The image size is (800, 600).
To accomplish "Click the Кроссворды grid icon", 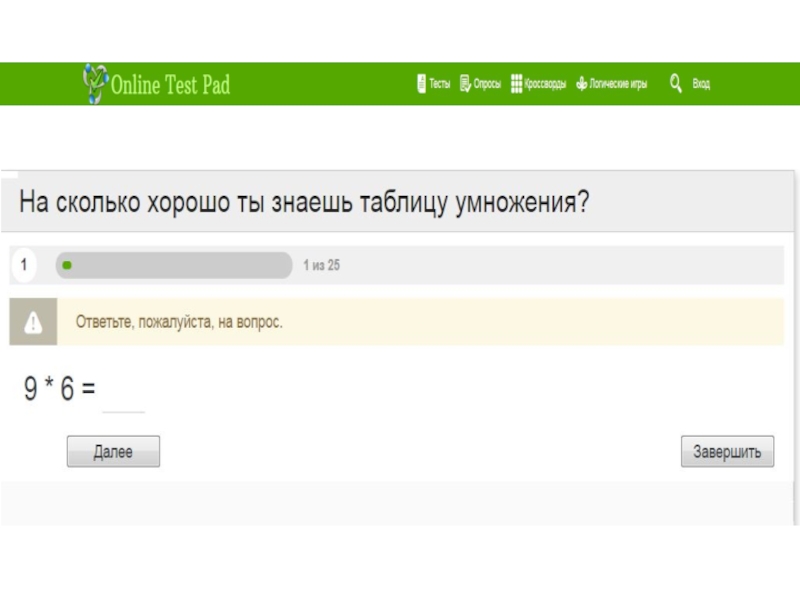I will coord(516,84).
